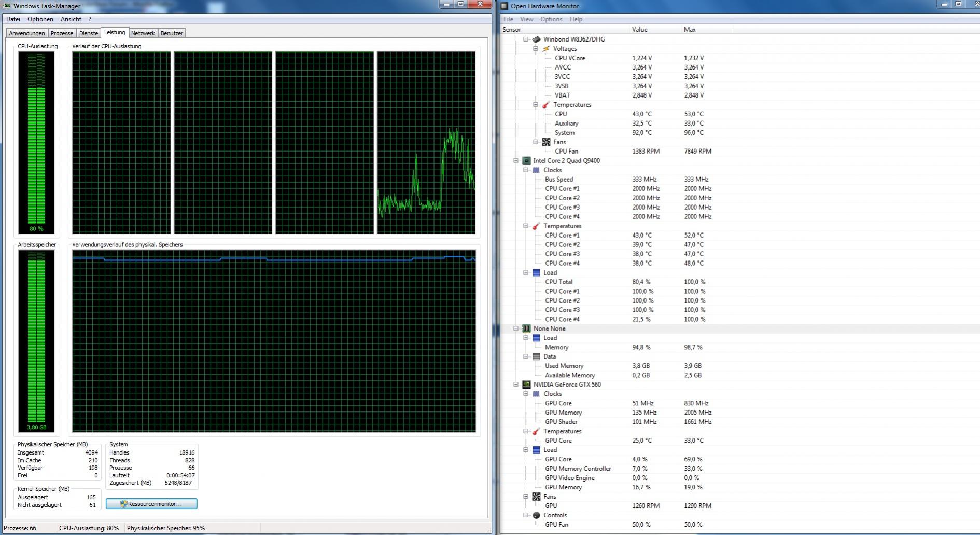Click the fourth CPU core usage graph
Image resolution: width=980 pixels, height=535 pixels.
tap(426, 143)
